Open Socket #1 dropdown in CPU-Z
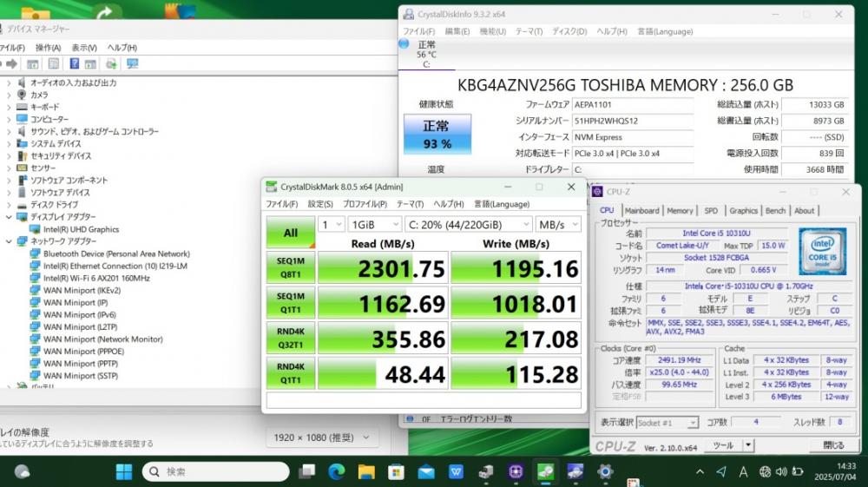The image size is (868, 487). 667,423
